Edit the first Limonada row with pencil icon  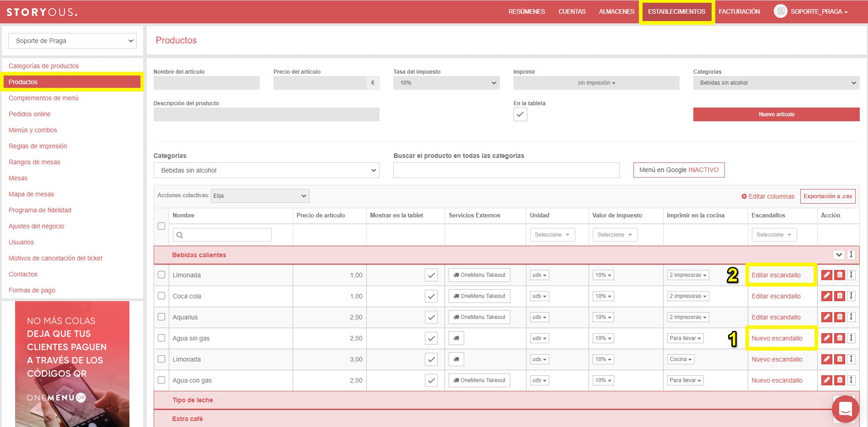point(826,275)
